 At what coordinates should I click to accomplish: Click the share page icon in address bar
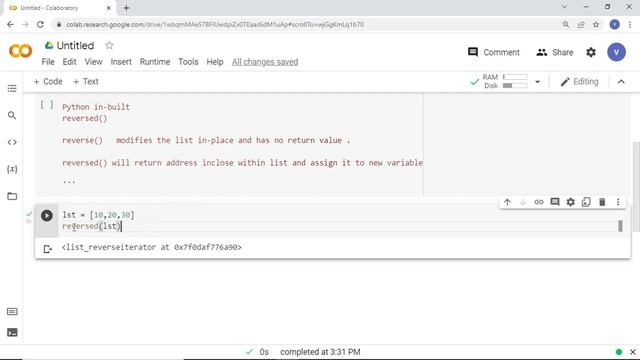coord(581,24)
